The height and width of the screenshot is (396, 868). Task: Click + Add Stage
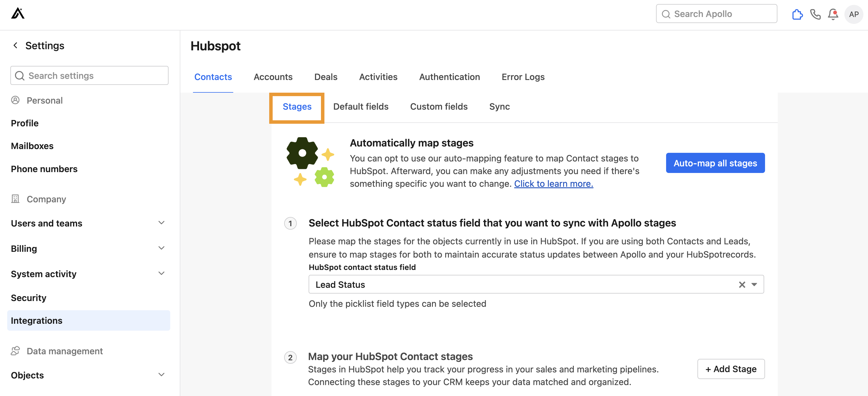pyautogui.click(x=731, y=369)
